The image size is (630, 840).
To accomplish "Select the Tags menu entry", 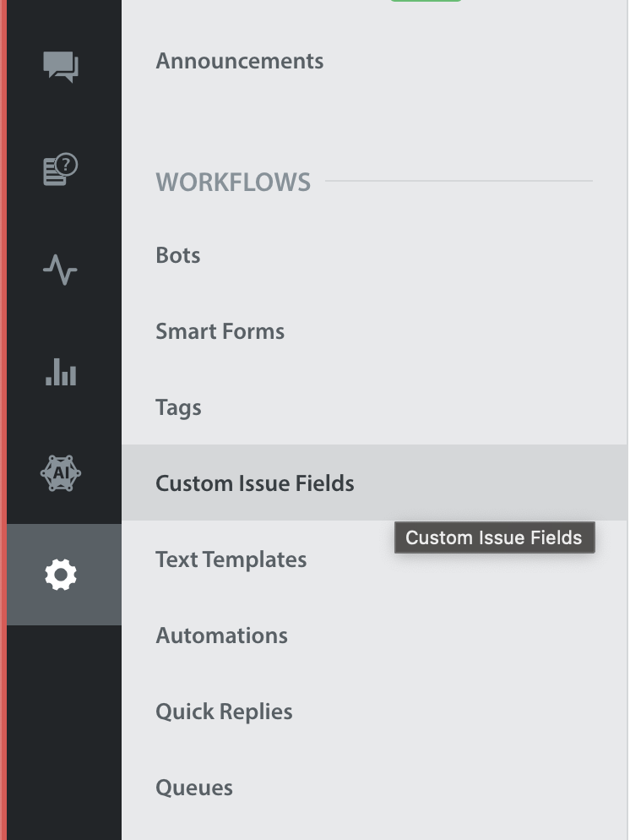I will (x=178, y=407).
